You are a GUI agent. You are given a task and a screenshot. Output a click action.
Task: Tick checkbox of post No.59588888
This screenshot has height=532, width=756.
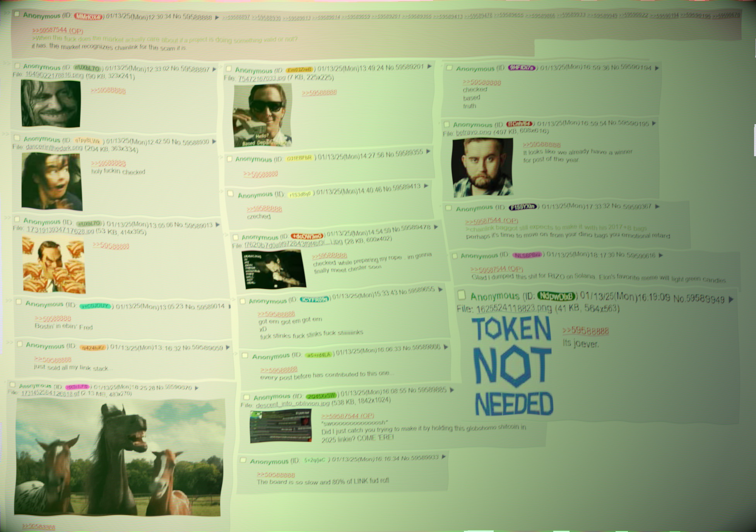[x=17, y=14]
